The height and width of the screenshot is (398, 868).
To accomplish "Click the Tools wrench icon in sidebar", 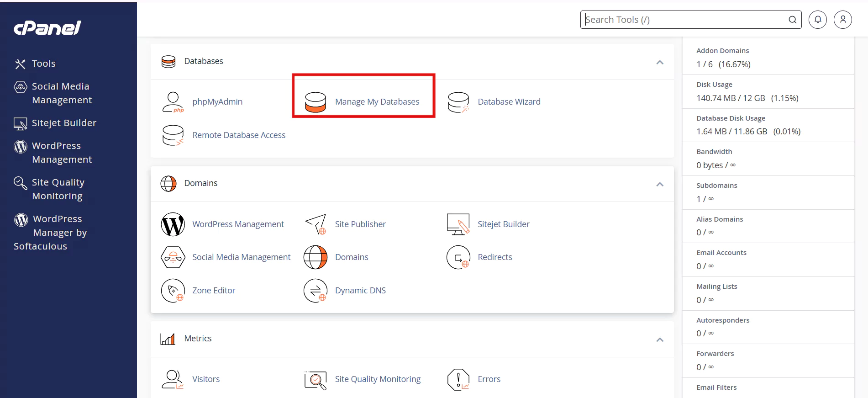I will pos(20,64).
